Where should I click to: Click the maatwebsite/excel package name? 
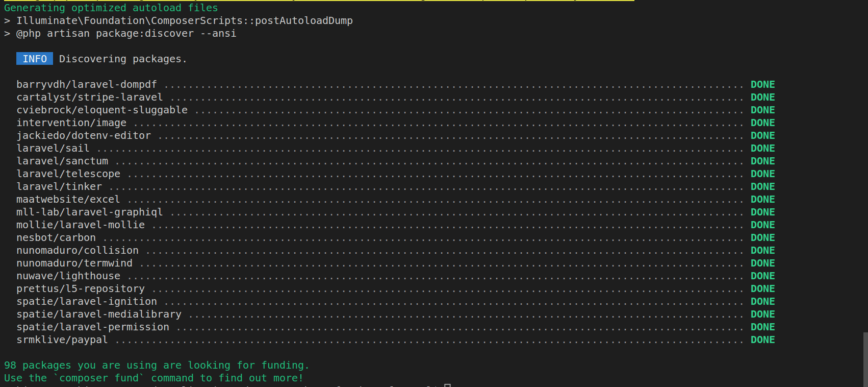point(68,200)
